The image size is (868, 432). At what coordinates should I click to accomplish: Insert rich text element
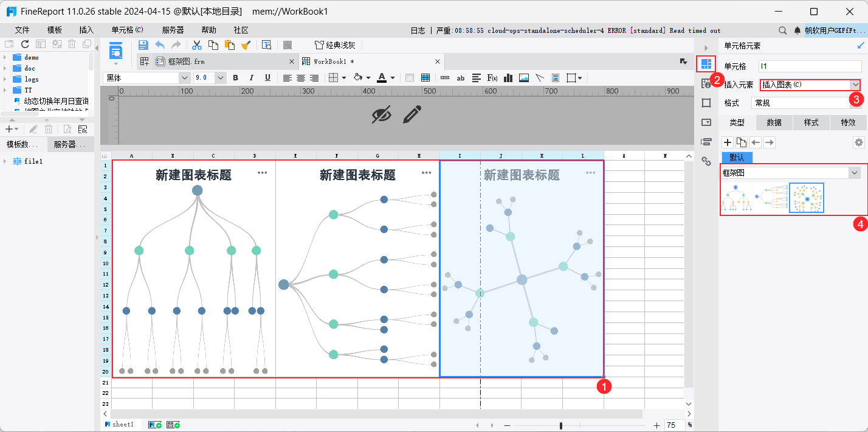[477, 78]
